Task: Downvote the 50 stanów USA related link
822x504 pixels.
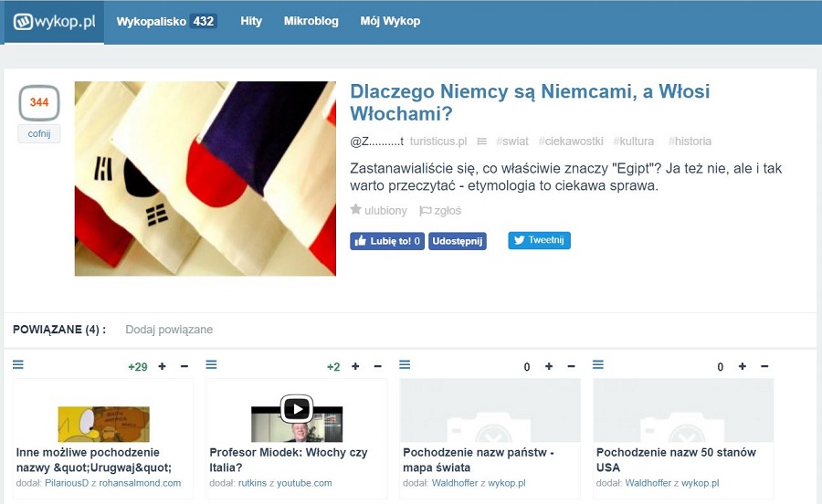Action: pyautogui.click(x=764, y=366)
